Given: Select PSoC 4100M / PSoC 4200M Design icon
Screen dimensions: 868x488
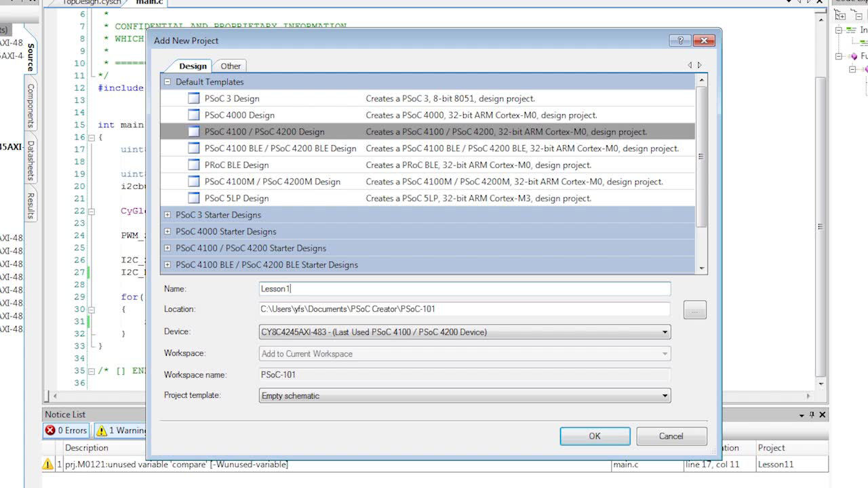Looking at the screenshot, I should point(194,182).
